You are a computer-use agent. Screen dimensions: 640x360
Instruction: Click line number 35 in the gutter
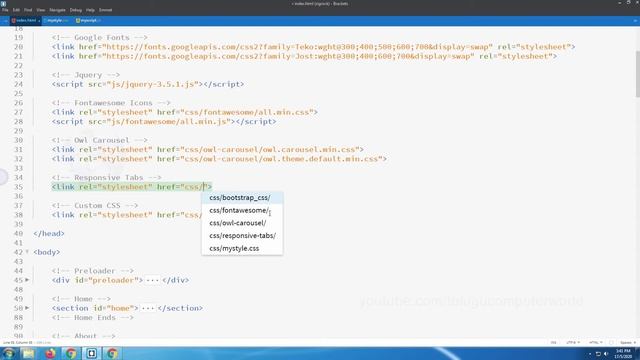pyautogui.click(x=18, y=187)
